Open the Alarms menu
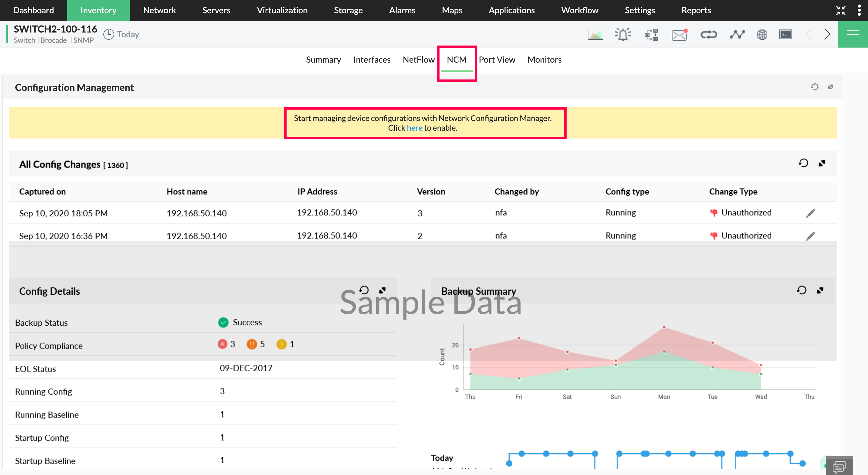The image size is (868, 475). point(402,10)
